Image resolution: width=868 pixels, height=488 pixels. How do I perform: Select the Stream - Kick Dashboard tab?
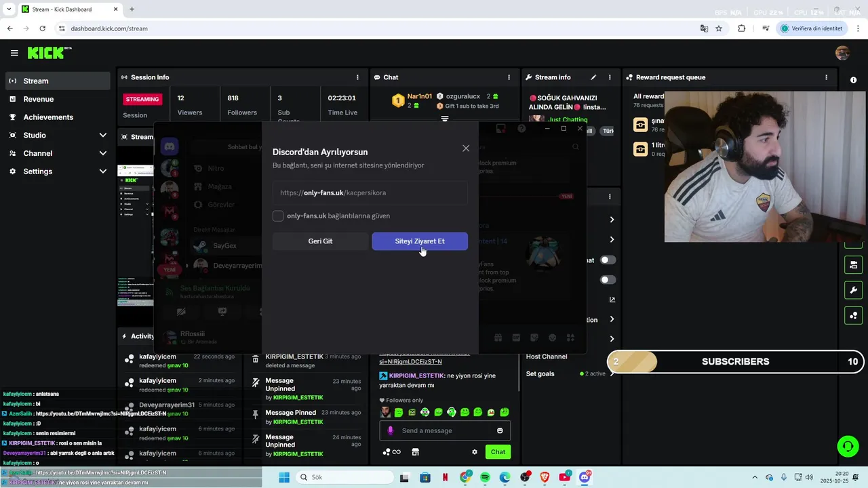(x=70, y=9)
